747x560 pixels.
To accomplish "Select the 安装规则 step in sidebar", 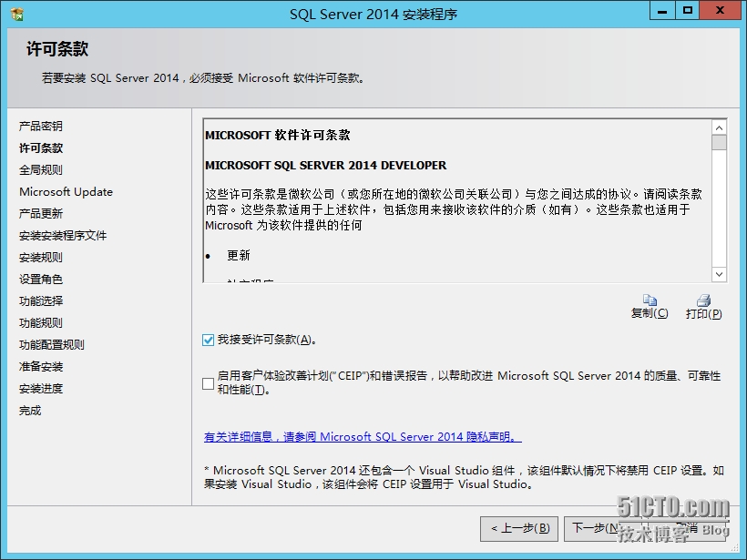I will point(41,258).
